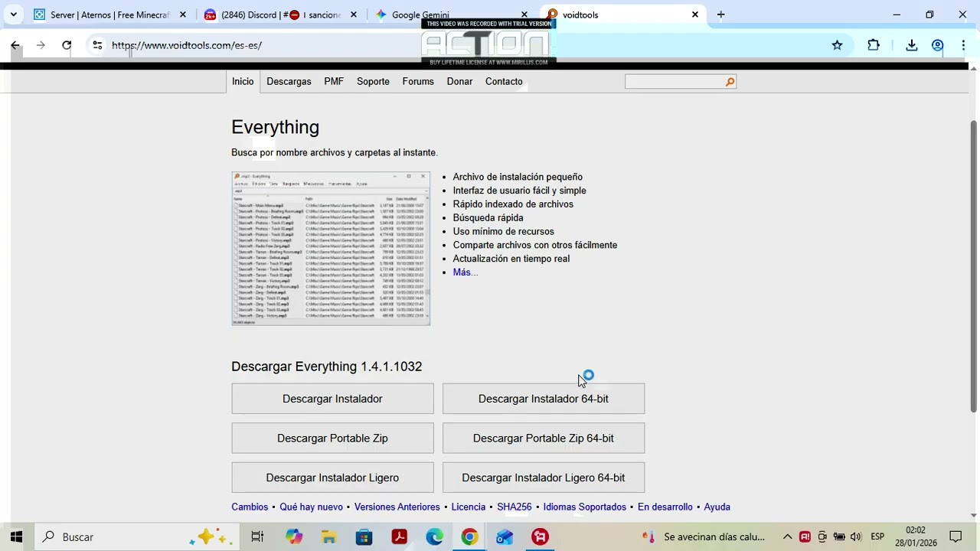The height and width of the screenshot is (551, 980).
Task: Open the Cambios link
Action: pos(250,507)
